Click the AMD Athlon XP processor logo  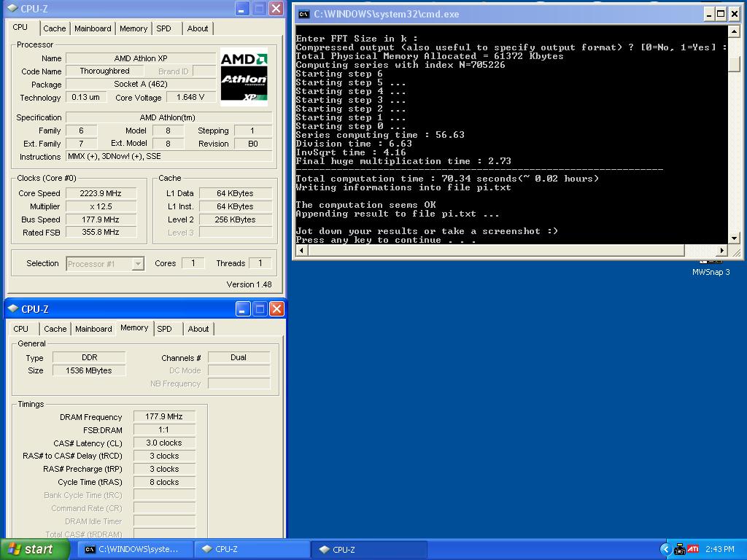pyautogui.click(x=244, y=76)
